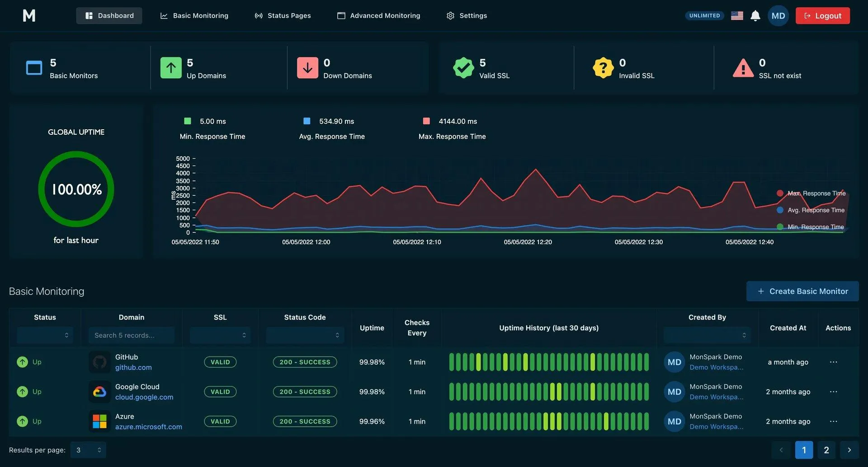Viewport: 868px width, 467px height.
Task: Click the SSL not exist warning triangle
Action: (743, 68)
